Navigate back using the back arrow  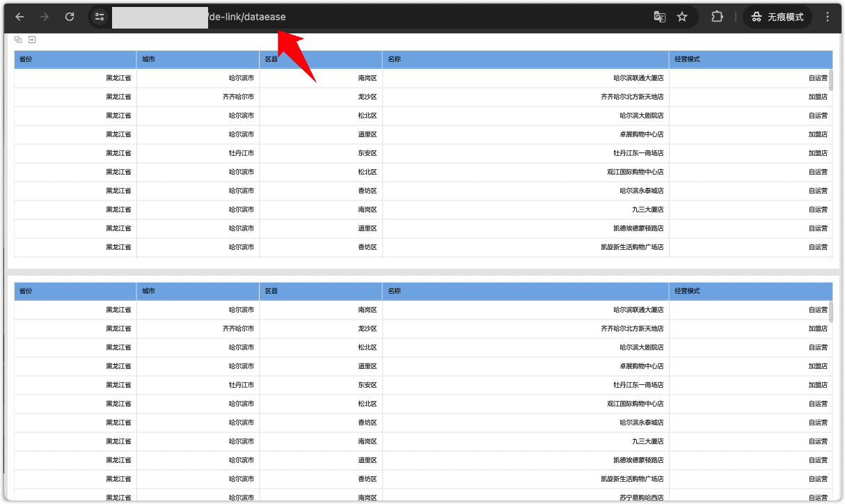coord(19,17)
